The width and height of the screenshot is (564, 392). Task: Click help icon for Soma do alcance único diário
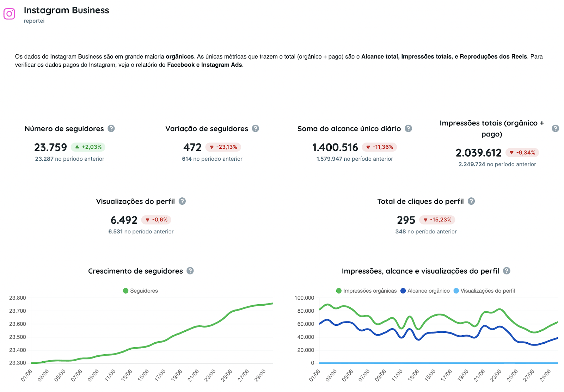(408, 128)
